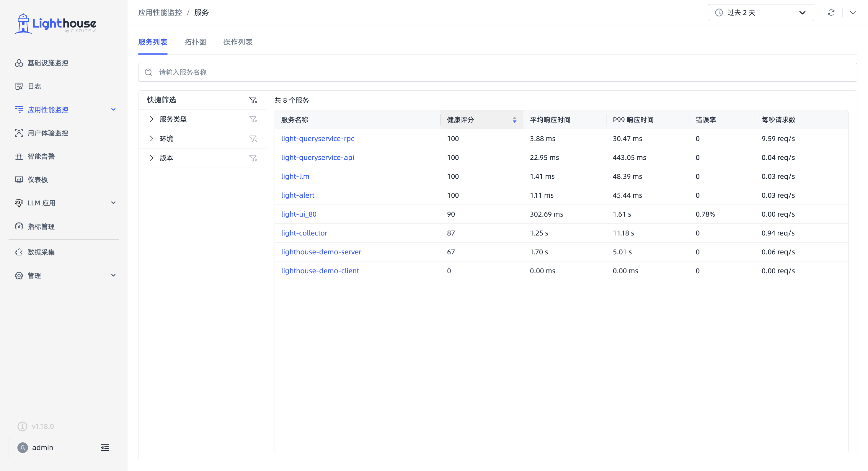This screenshot has height=471, width=868.
Task: Open the 过去 2 天 time range dropdown
Action: coord(761,12)
